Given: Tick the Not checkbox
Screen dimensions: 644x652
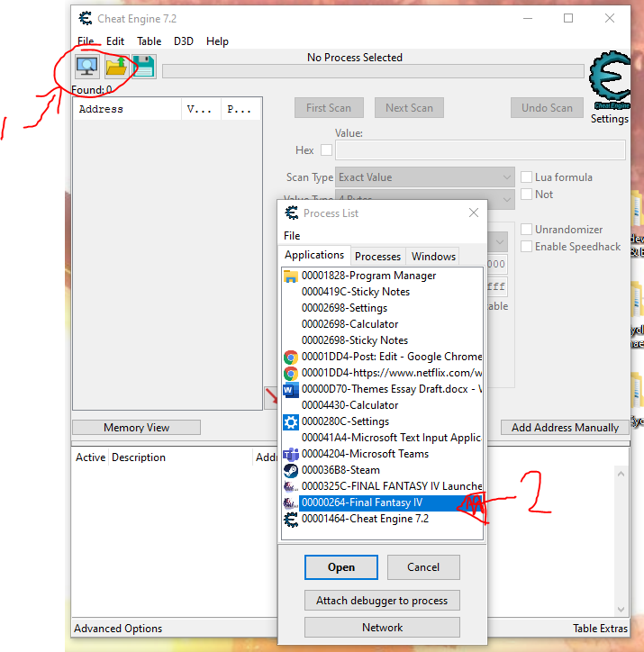Looking at the screenshot, I should pos(526,194).
